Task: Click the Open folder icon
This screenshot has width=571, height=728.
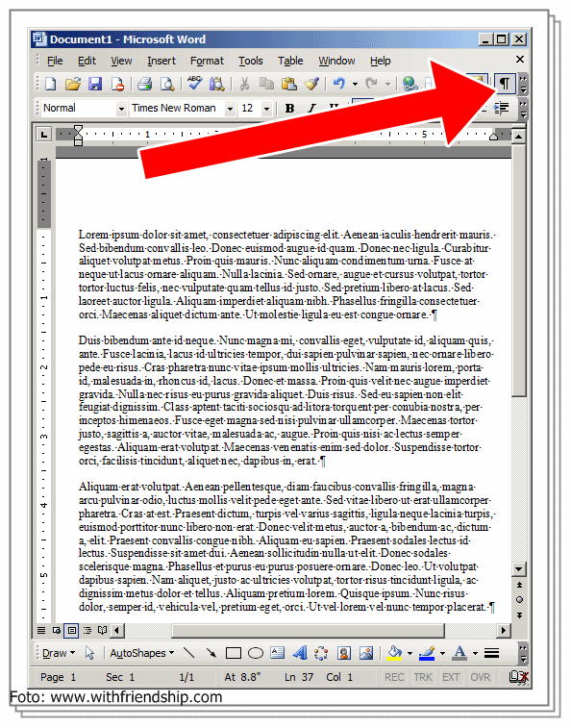Action: click(73, 84)
